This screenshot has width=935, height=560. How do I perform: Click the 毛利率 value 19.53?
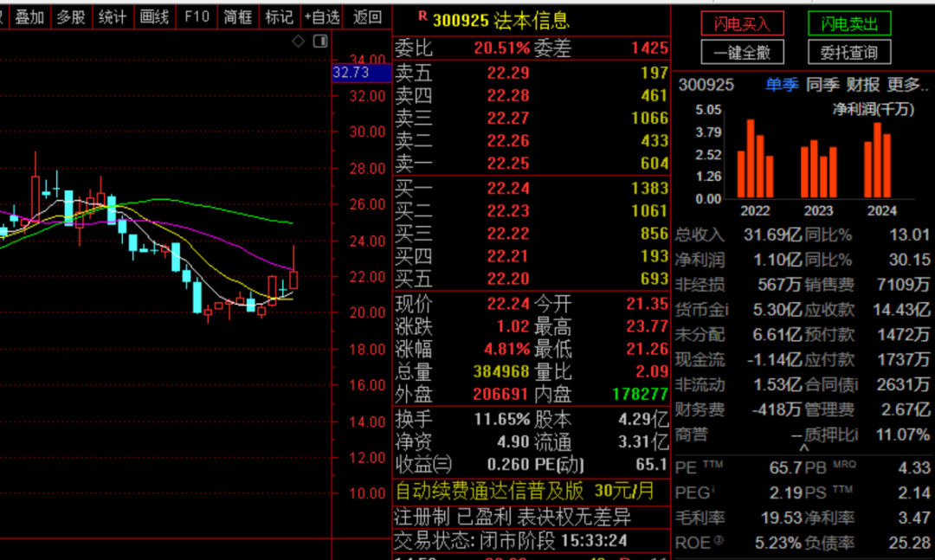click(782, 518)
